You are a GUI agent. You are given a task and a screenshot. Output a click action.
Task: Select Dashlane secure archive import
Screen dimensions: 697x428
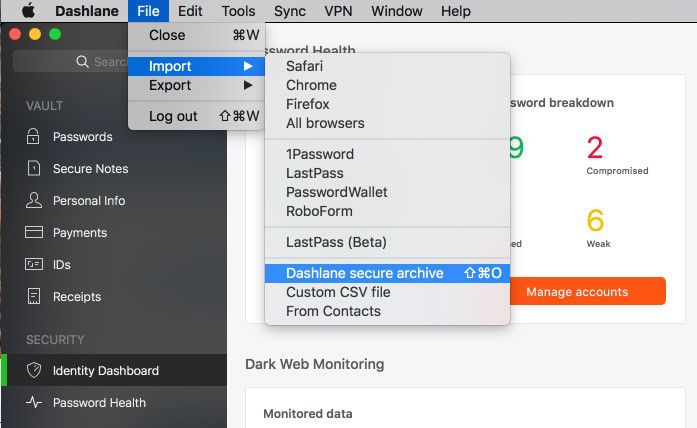[387, 273]
